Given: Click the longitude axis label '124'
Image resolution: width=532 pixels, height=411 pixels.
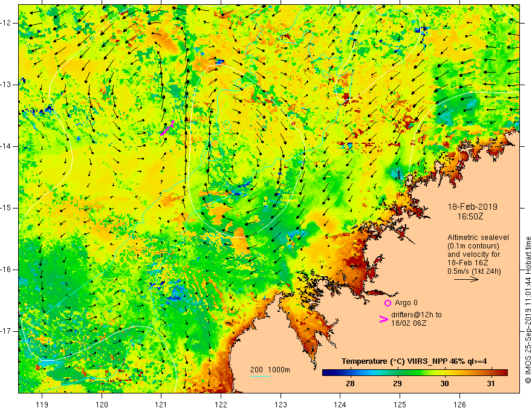Looking at the screenshot, I should [x=340, y=404].
